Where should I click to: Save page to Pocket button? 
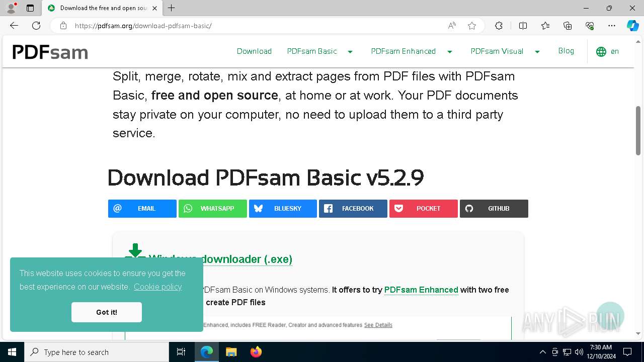(424, 209)
